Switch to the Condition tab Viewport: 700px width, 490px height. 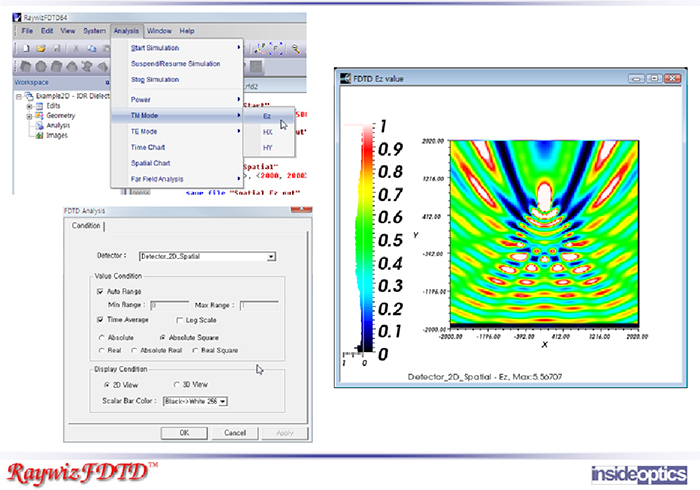(x=86, y=226)
